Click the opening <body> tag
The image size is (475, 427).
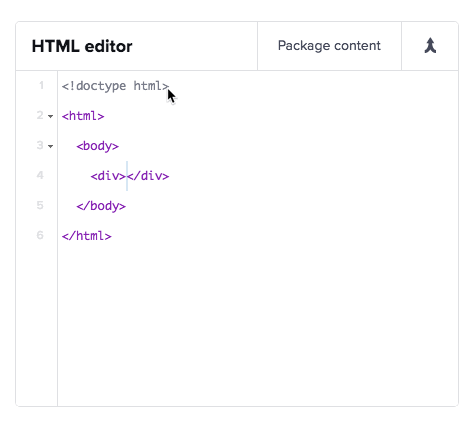tap(97, 146)
